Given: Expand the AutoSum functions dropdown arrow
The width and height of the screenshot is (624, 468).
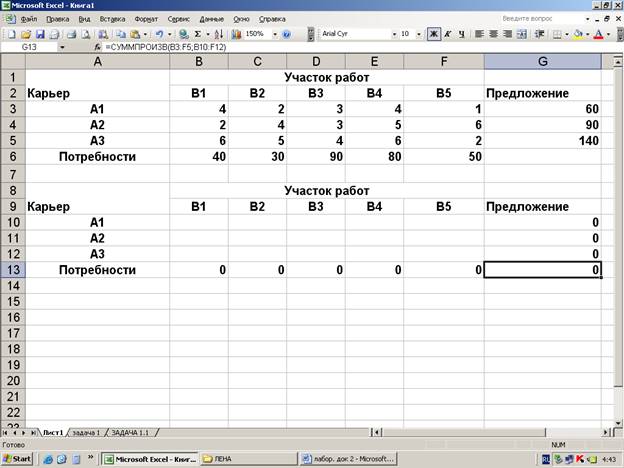Looking at the screenshot, I should tap(208, 35).
